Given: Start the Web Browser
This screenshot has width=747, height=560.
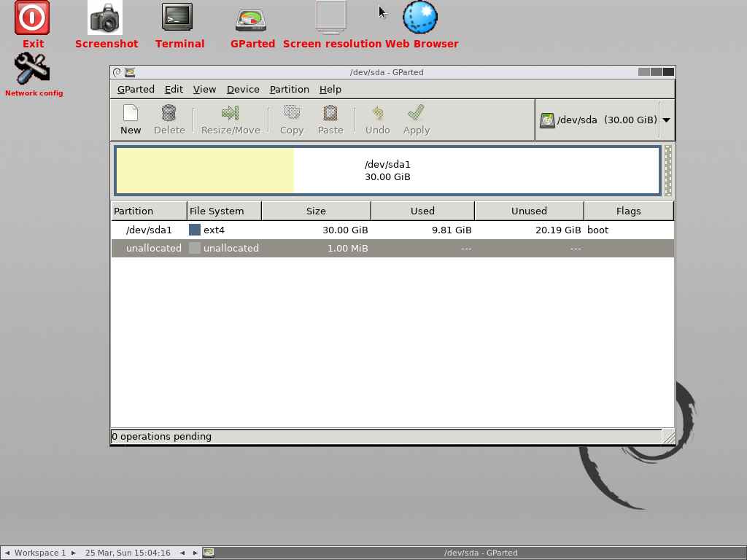Looking at the screenshot, I should point(420,17).
